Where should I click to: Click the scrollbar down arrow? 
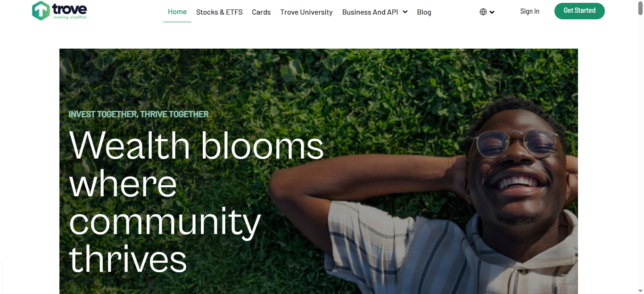click(639, 291)
